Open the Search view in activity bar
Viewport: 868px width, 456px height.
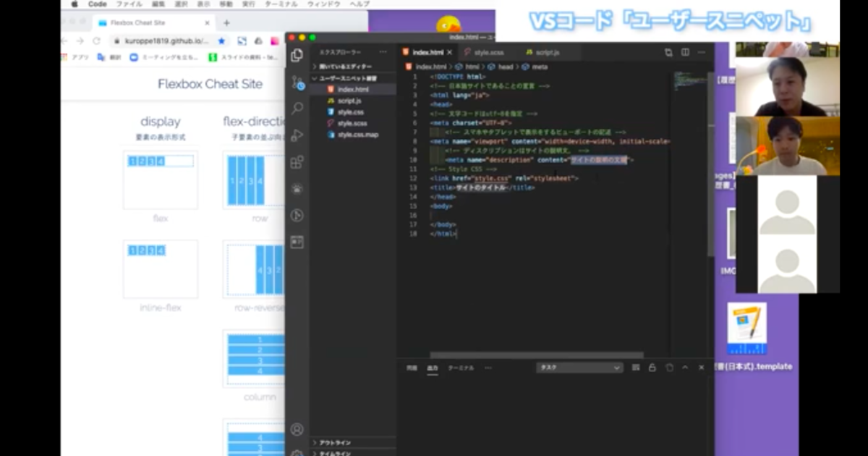[x=297, y=109]
